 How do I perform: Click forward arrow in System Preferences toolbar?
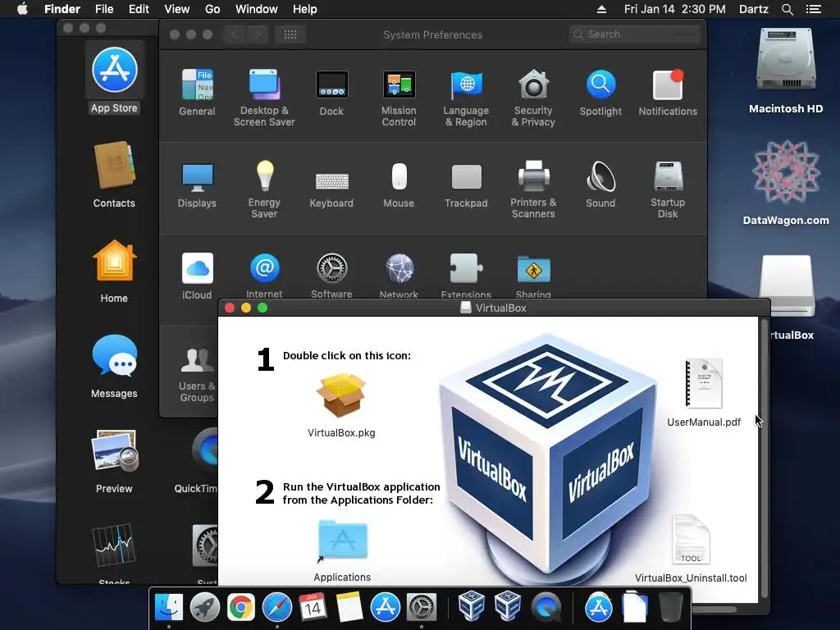tap(257, 34)
